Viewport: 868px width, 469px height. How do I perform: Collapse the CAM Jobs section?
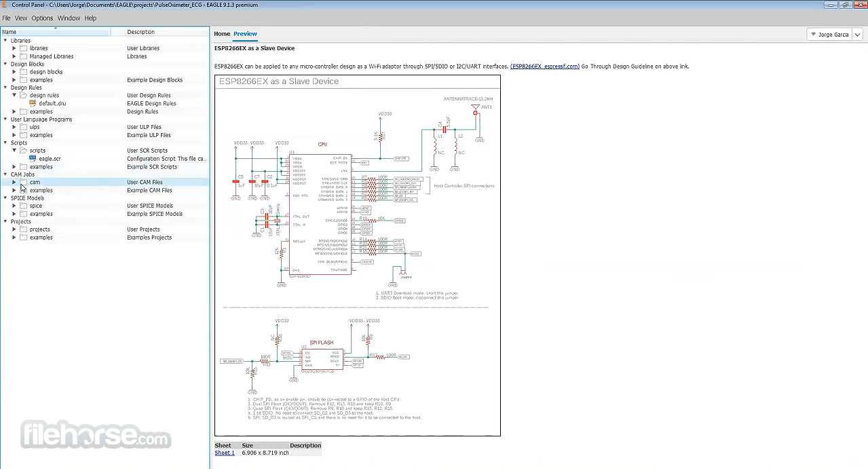[5, 174]
